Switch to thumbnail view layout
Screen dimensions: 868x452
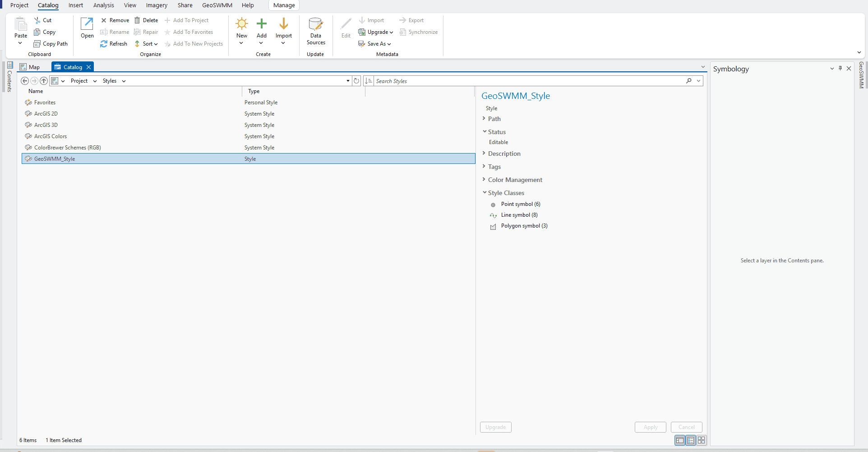[x=702, y=440]
